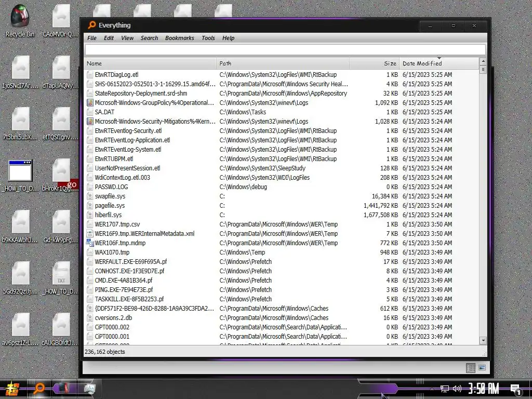Click in the Everything search box
The image size is (532, 399).
click(x=285, y=49)
